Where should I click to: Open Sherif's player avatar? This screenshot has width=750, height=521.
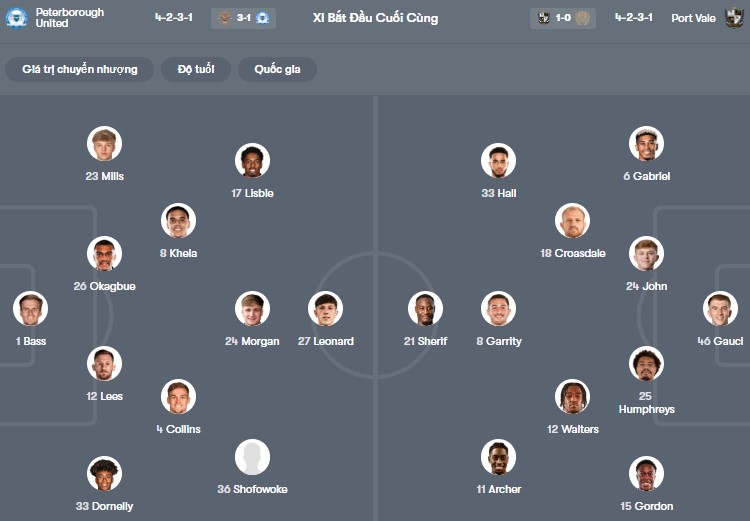click(425, 309)
